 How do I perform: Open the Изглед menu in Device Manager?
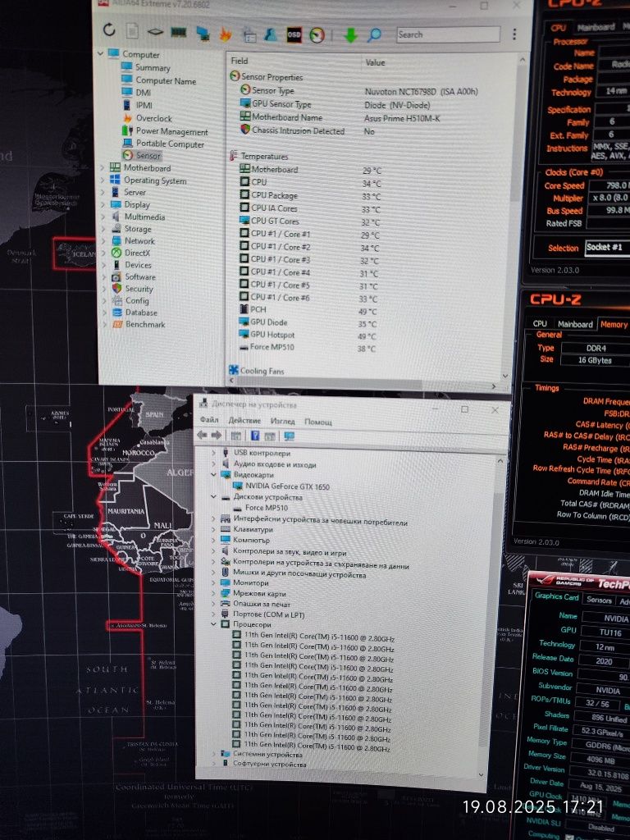[x=282, y=422]
